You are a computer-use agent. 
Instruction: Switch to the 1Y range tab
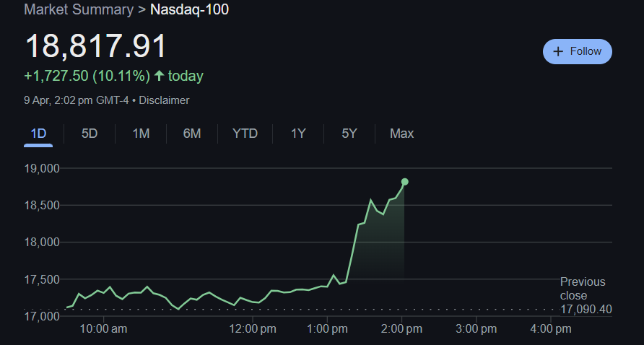tap(297, 134)
